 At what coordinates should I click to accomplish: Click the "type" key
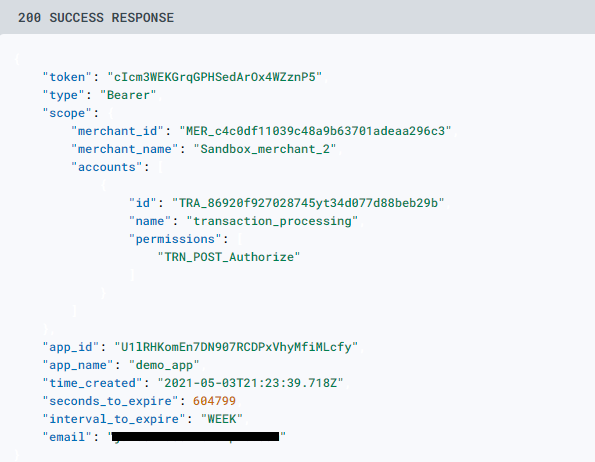pyautogui.click(x=63, y=95)
